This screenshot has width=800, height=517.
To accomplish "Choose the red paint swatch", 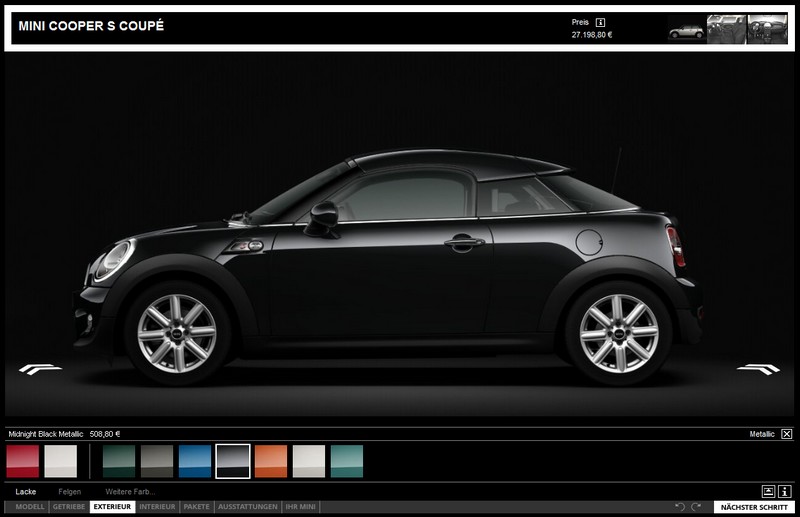I will 23,461.
